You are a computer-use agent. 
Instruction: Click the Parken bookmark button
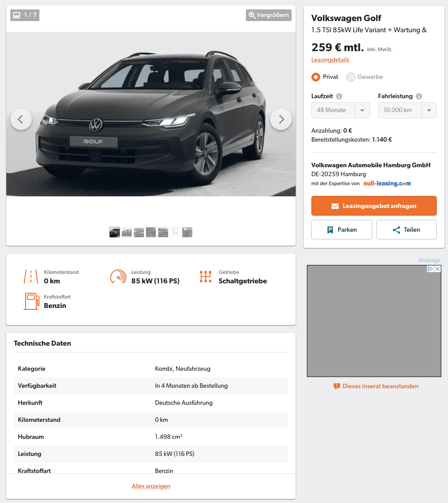[x=342, y=230]
